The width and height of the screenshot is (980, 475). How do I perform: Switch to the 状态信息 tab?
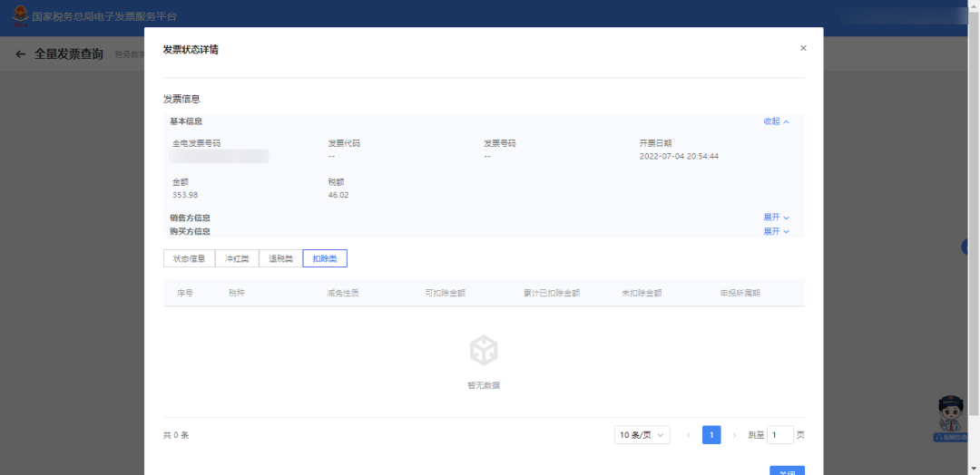coord(189,258)
